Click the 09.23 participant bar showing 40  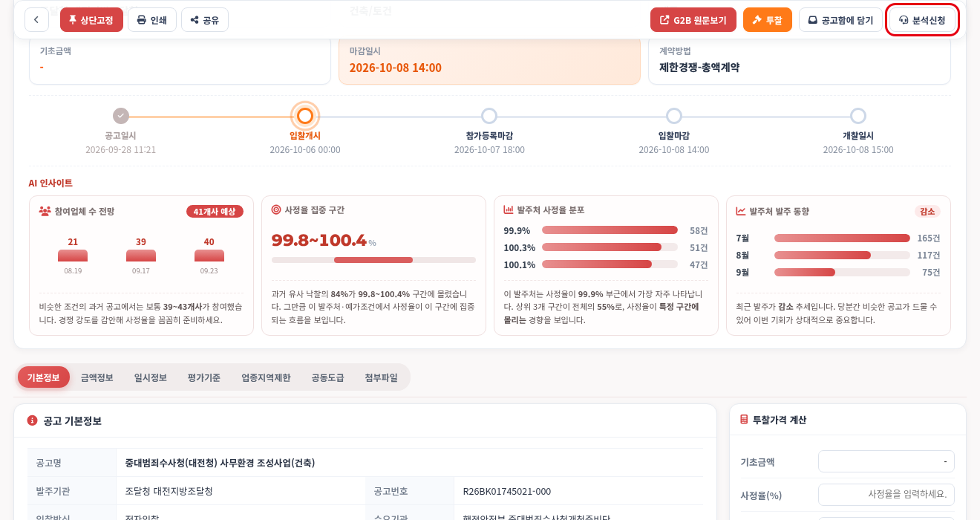tap(209, 256)
